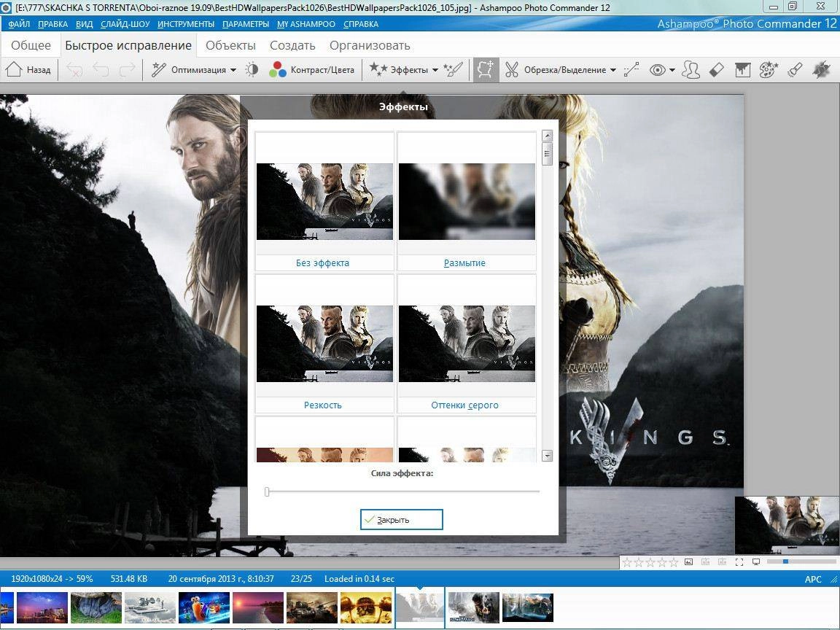The height and width of the screenshot is (630, 840).
Task: Open the Создать tab
Action: click(292, 45)
